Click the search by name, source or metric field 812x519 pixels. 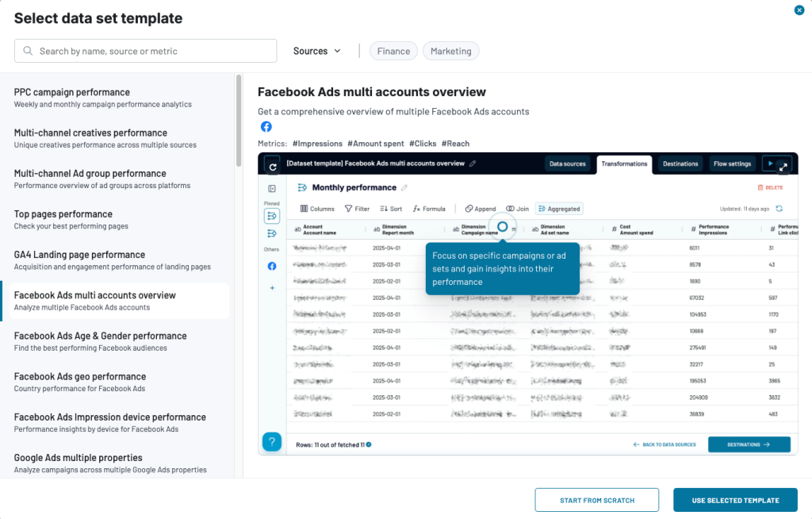click(x=145, y=50)
